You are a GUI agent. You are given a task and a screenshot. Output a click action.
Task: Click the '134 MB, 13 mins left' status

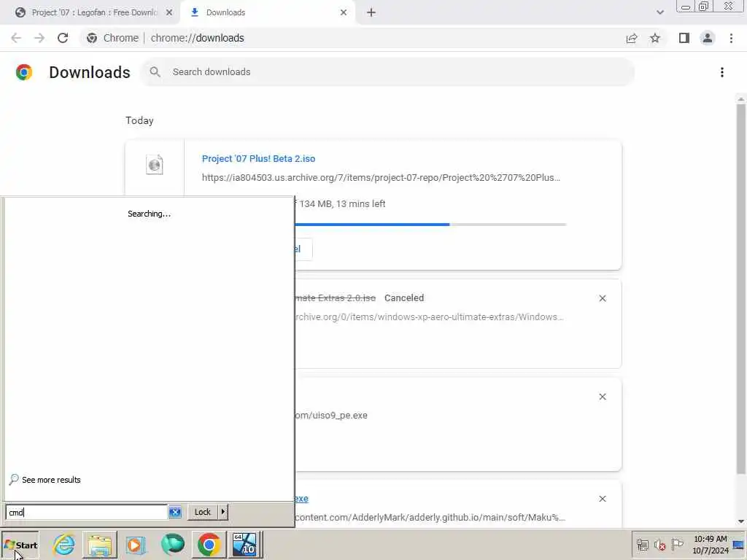[x=343, y=204]
